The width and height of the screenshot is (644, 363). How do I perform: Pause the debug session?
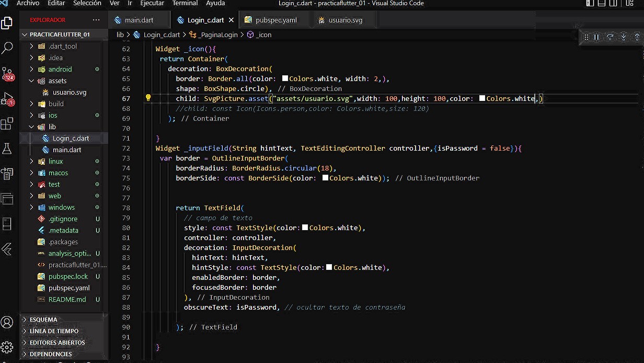(596, 37)
